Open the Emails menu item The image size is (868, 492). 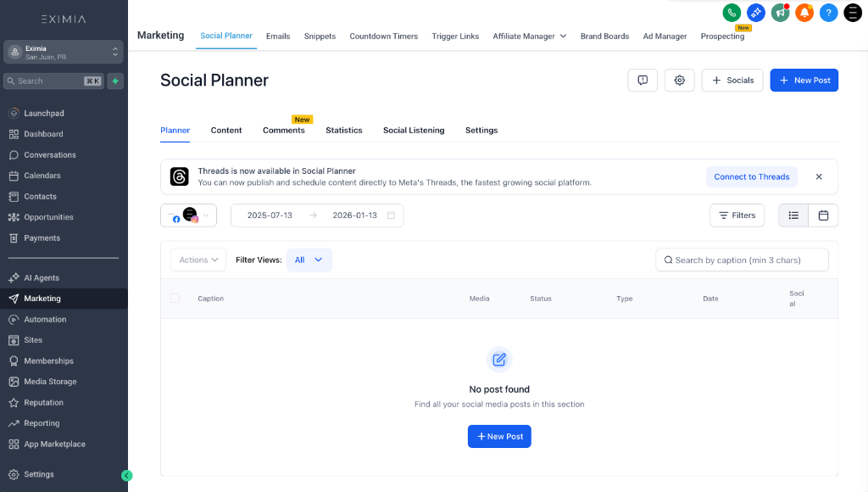click(x=278, y=36)
